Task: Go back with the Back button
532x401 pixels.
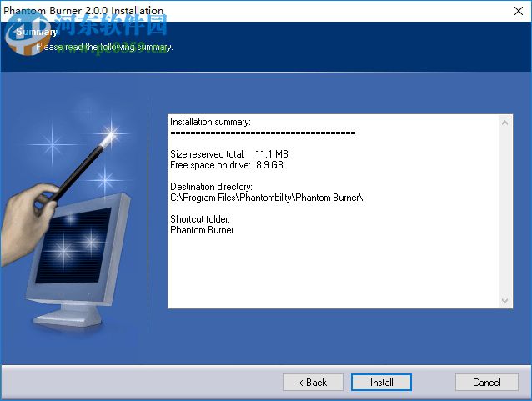Action: click(313, 383)
